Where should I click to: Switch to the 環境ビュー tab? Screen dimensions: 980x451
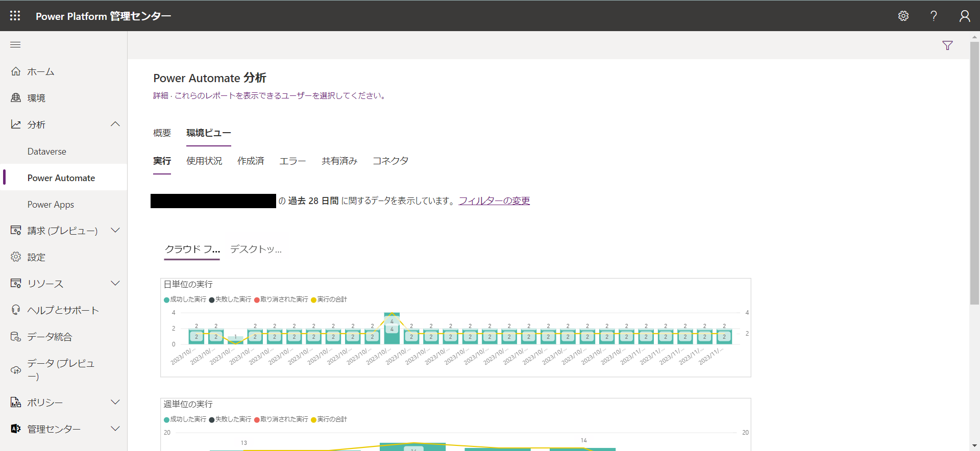[209, 133]
